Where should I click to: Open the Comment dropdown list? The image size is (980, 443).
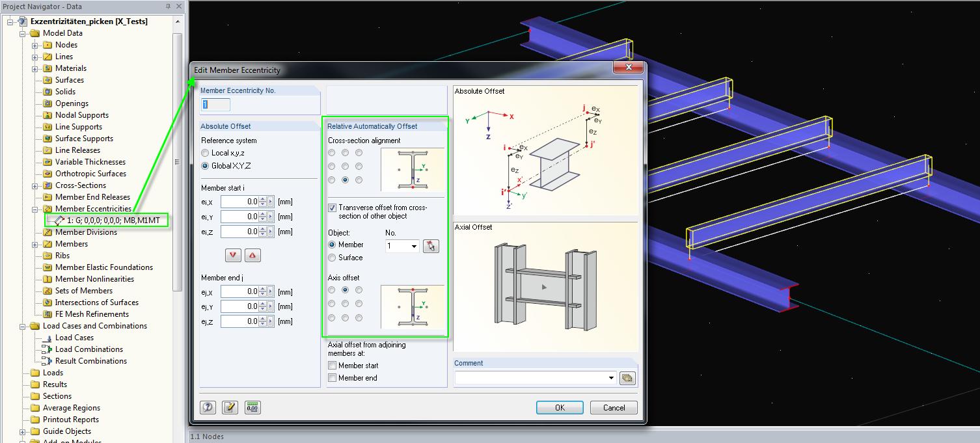(x=611, y=378)
